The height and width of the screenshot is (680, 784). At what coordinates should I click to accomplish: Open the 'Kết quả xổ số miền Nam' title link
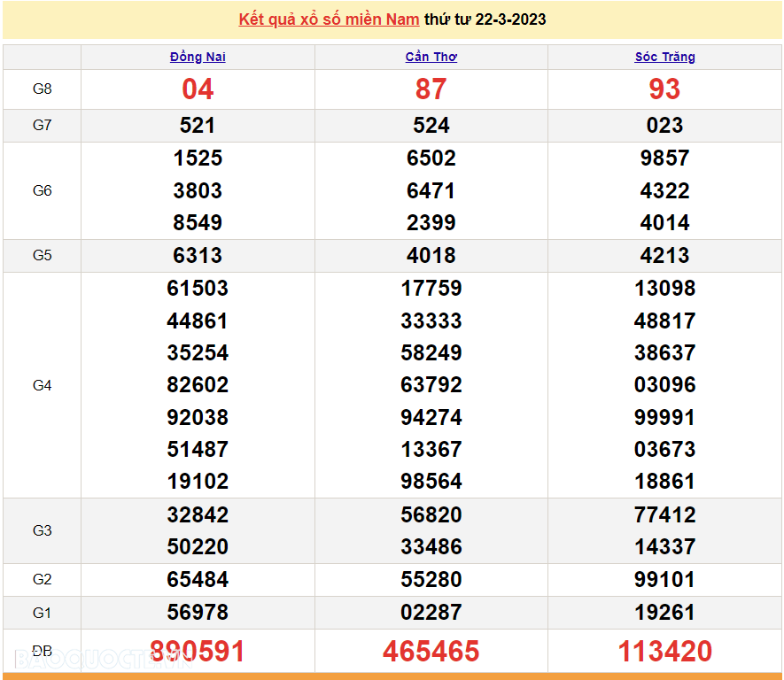coord(329,19)
